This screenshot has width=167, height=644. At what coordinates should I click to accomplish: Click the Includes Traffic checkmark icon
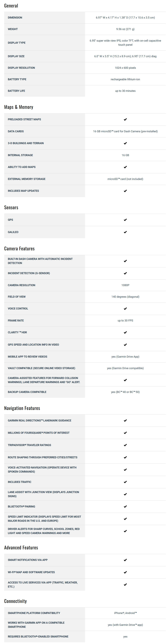[125, 482]
